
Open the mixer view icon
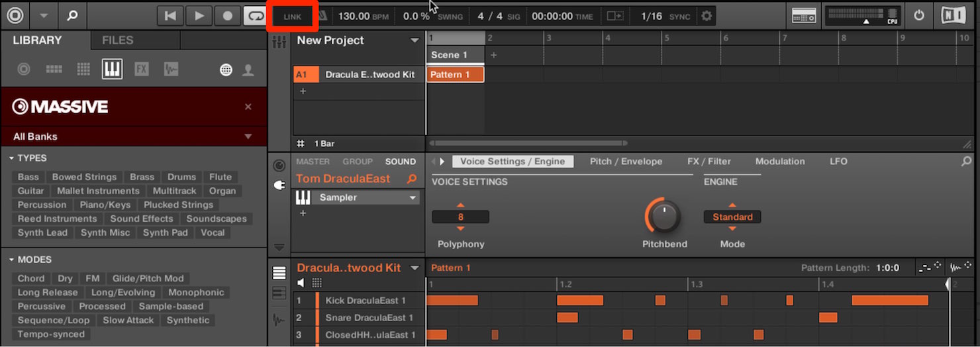[x=279, y=42]
